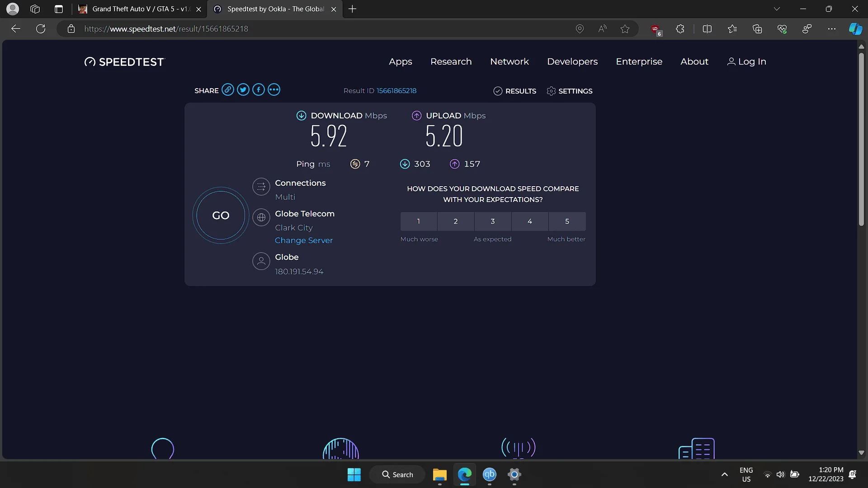Open the Enterprise menu

[x=639, y=62]
